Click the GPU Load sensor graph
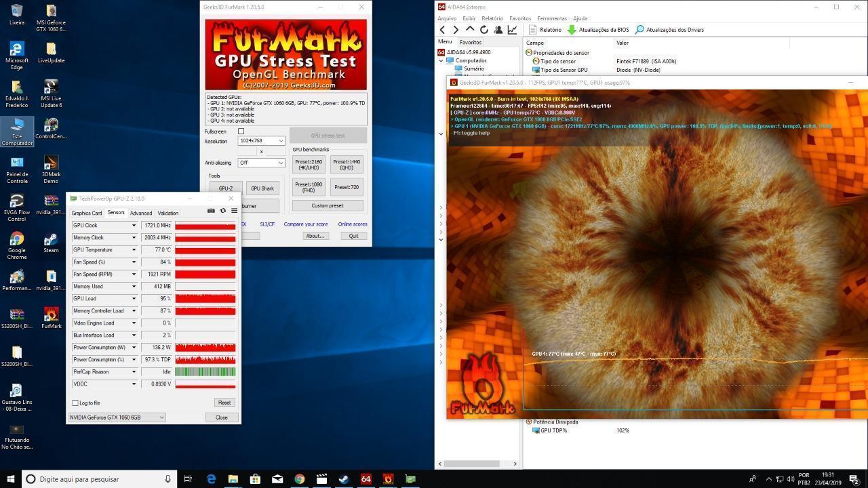The width and height of the screenshot is (868, 488). coord(205,298)
